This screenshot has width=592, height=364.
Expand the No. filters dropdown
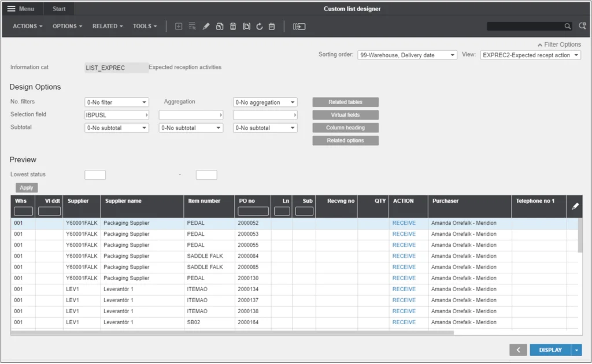coord(116,102)
